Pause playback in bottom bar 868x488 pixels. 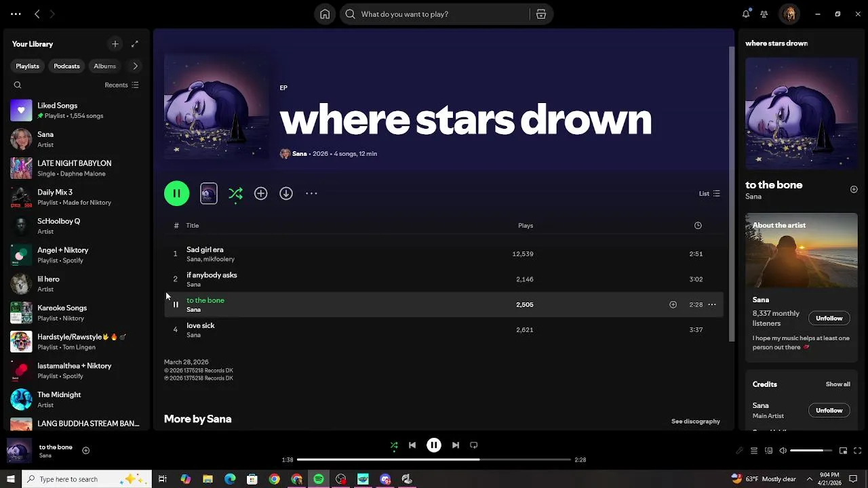434,445
